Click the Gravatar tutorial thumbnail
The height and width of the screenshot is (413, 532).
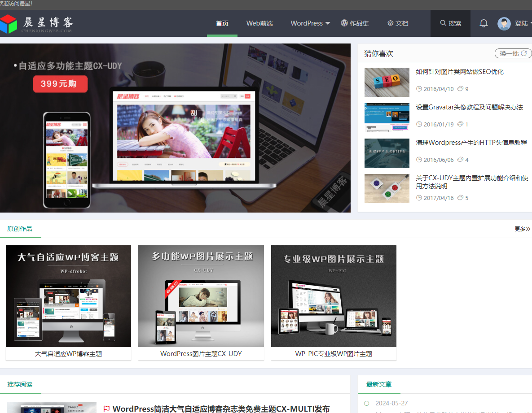[387, 117]
